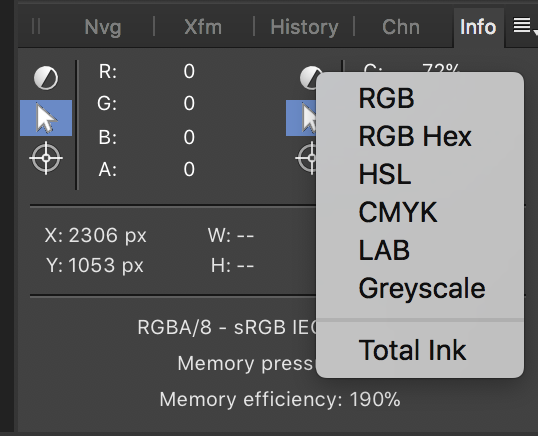Click the W: -- width readout

(x=231, y=236)
